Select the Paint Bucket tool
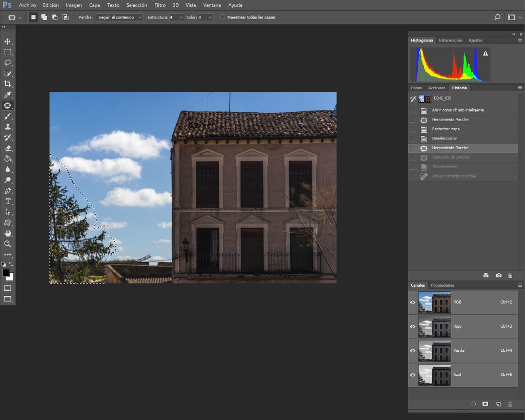The image size is (525, 420). [x=7, y=159]
